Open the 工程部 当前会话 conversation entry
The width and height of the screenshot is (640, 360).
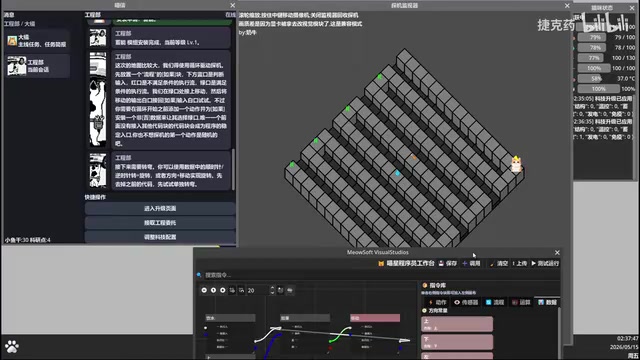pos(38,66)
